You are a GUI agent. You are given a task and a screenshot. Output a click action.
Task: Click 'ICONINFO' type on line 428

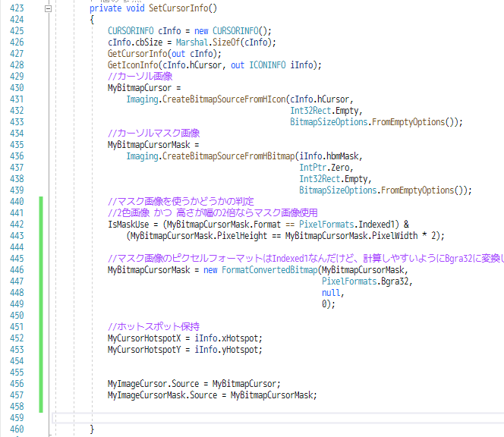pos(267,65)
